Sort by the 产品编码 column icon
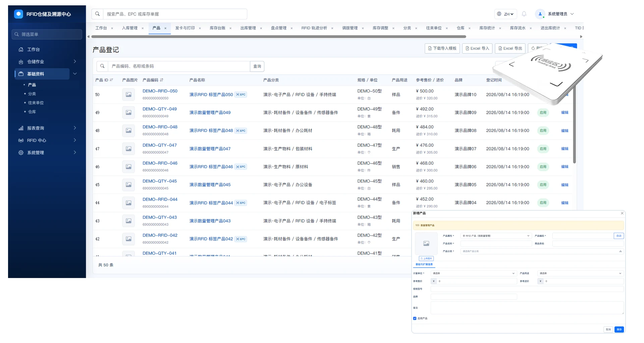The height and width of the screenshot is (343, 644). click(162, 80)
